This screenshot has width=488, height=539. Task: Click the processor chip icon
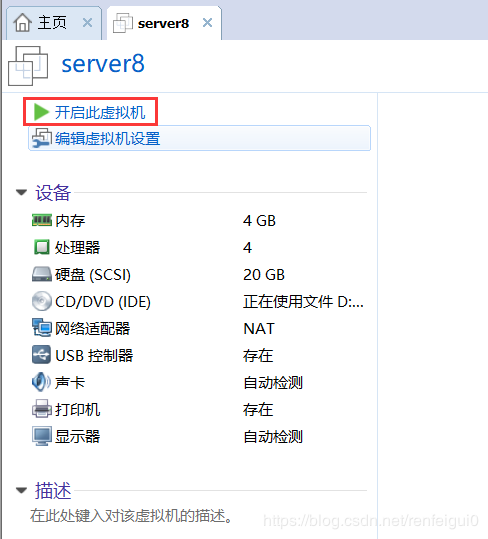coord(42,247)
